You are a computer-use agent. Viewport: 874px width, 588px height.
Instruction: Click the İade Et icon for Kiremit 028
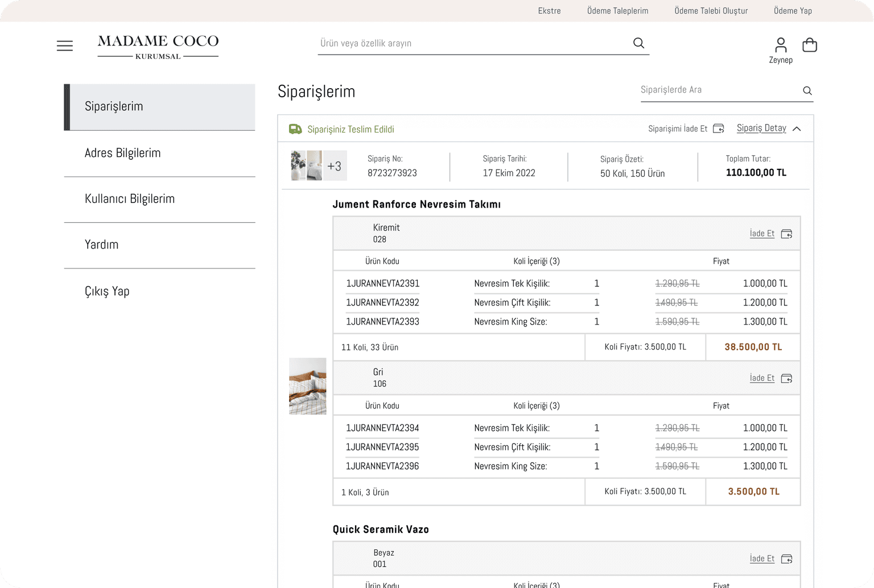[x=786, y=233]
